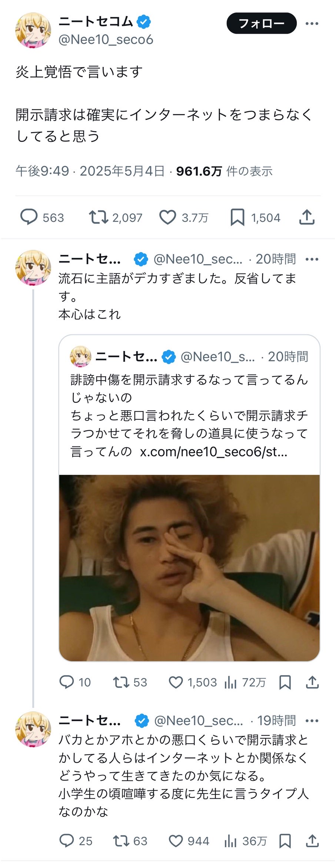Open the x.com/nee10_seco6 link in quoted post
Screen dimensions: 336x868
tap(214, 452)
